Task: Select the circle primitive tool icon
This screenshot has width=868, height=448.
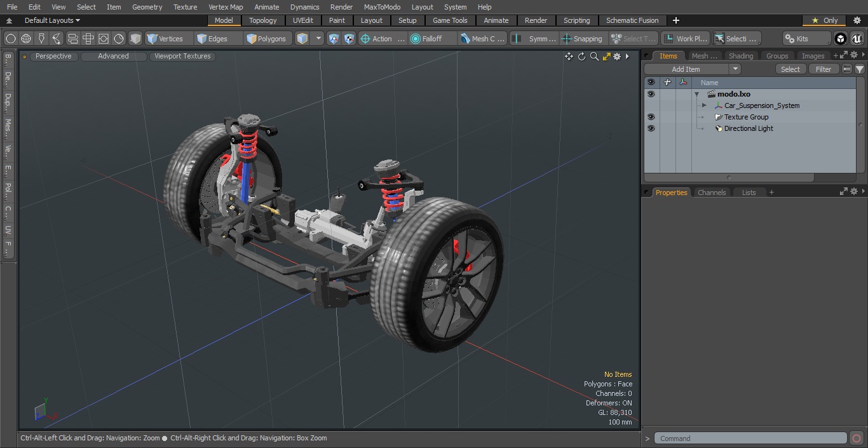Action: pyautogui.click(x=10, y=39)
